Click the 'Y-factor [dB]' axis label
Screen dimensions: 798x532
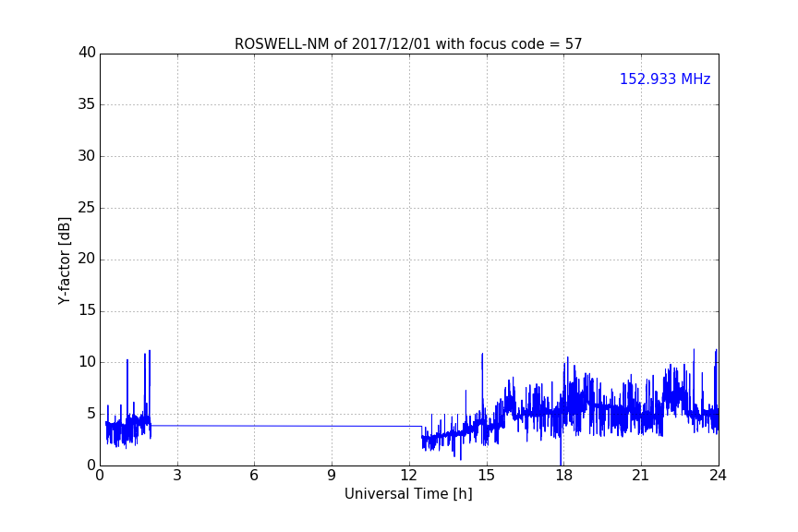coord(64,260)
